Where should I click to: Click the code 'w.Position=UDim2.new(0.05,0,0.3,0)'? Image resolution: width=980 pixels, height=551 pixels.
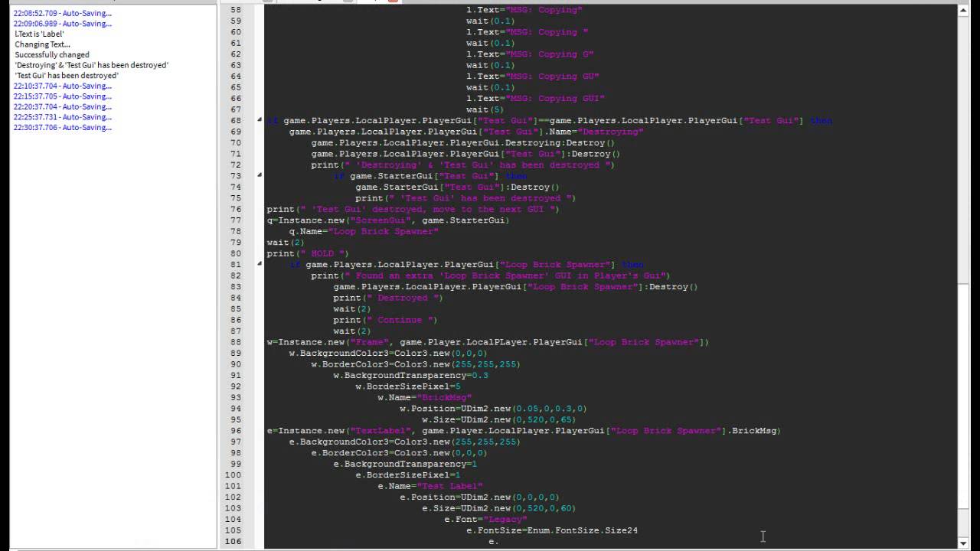click(x=493, y=409)
